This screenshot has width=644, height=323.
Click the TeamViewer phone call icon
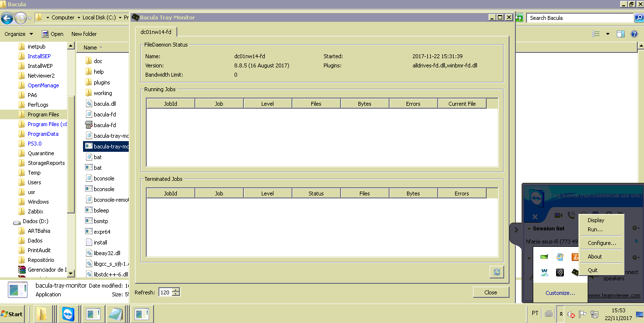(x=572, y=215)
